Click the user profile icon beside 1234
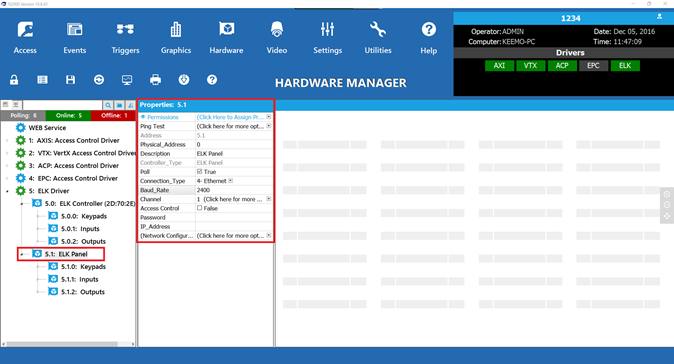Screen dimensions: 674x364 point(659,17)
